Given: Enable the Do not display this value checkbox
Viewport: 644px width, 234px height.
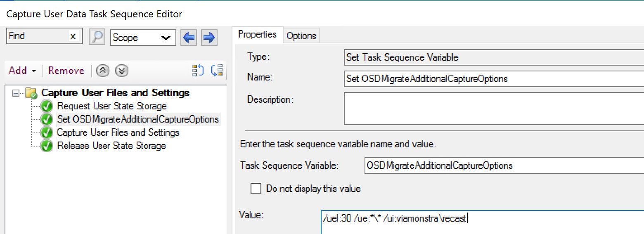Looking at the screenshot, I should [256, 189].
